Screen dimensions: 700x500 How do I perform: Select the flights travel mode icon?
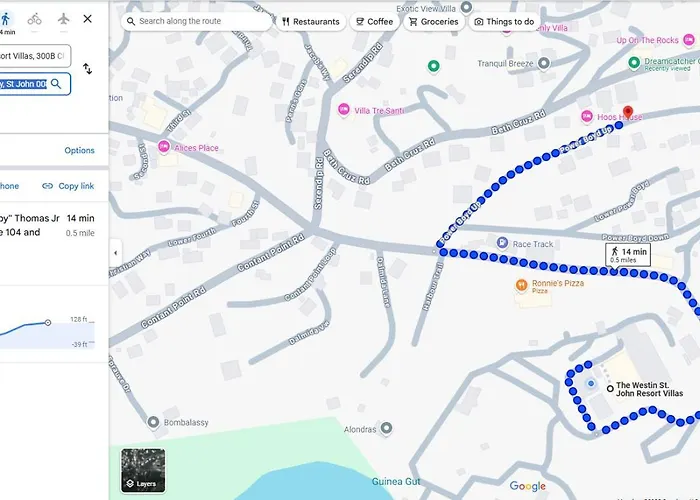coord(64,19)
